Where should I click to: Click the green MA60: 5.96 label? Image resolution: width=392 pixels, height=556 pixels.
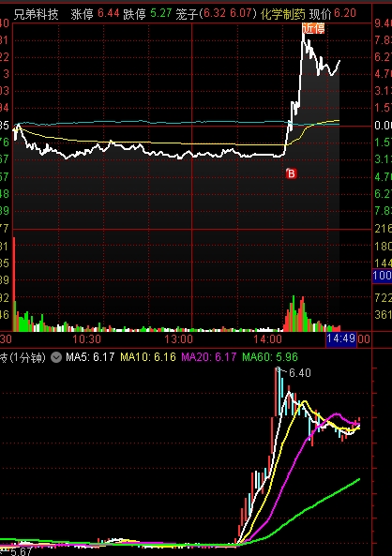click(x=270, y=357)
